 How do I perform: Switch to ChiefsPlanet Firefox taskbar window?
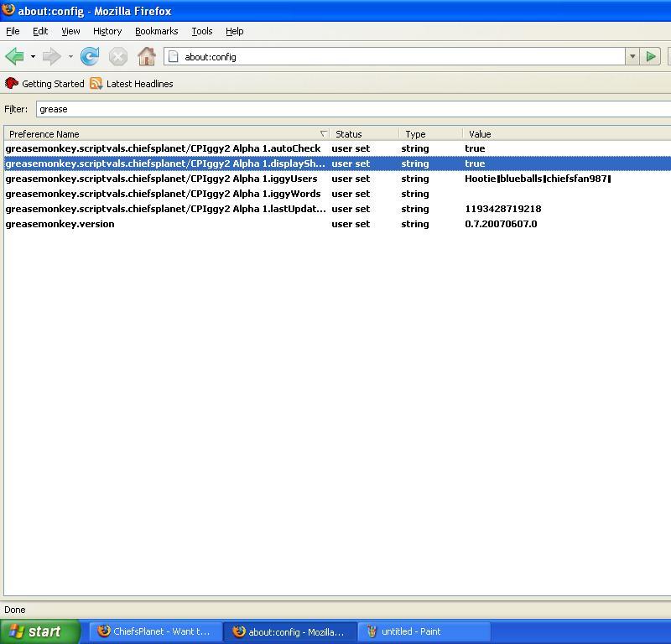(155, 631)
